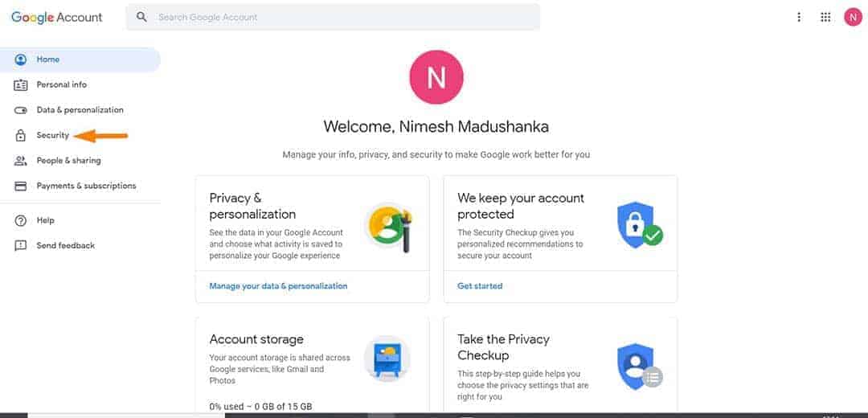This screenshot has width=868, height=418.
Task: Click the Payments & subscriptions card icon
Action: coord(21,186)
